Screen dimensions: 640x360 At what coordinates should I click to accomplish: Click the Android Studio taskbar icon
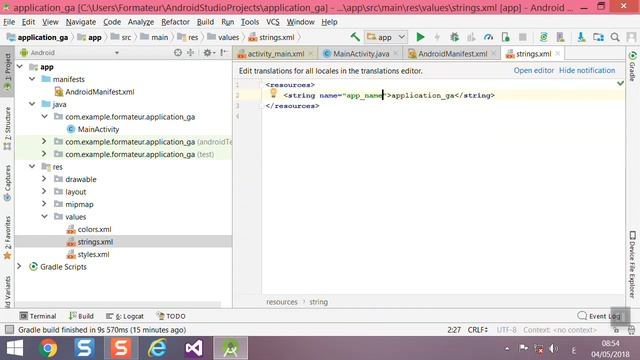(x=230, y=348)
